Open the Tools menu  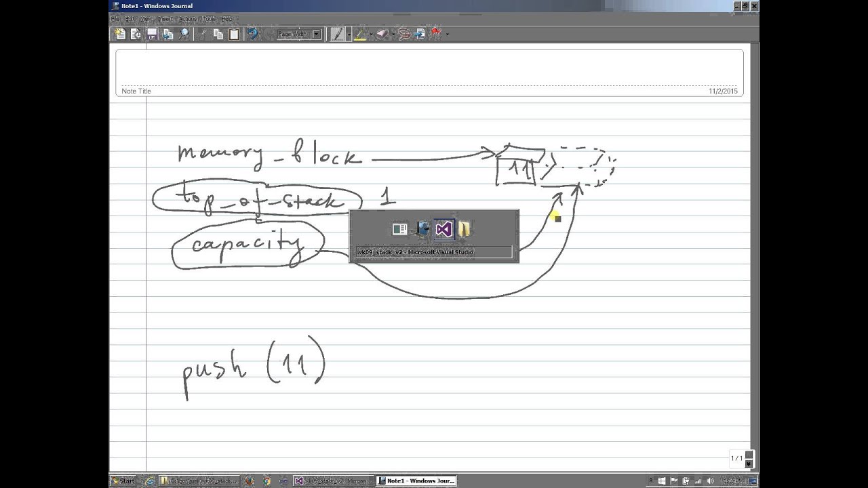(208, 19)
